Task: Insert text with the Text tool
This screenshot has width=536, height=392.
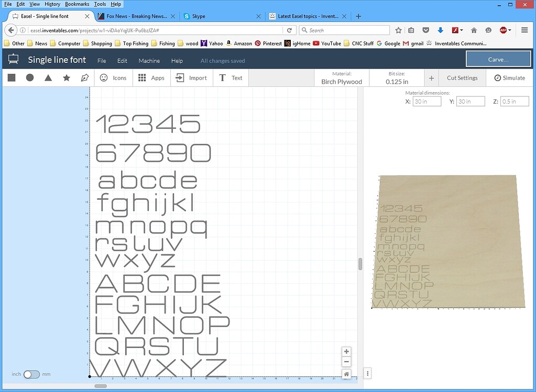Action: pyautogui.click(x=231, y=77)
